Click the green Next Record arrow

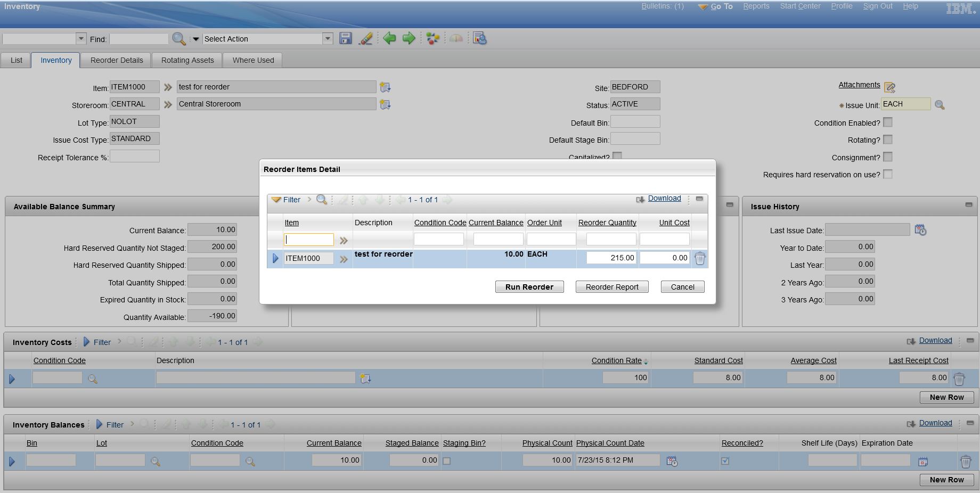pos(409,38)
